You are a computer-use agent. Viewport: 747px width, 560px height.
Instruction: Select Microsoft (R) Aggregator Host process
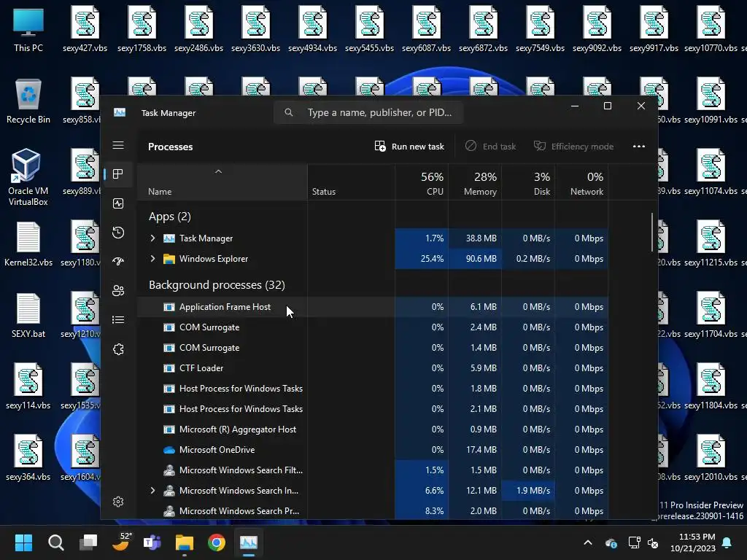(373, 429)
